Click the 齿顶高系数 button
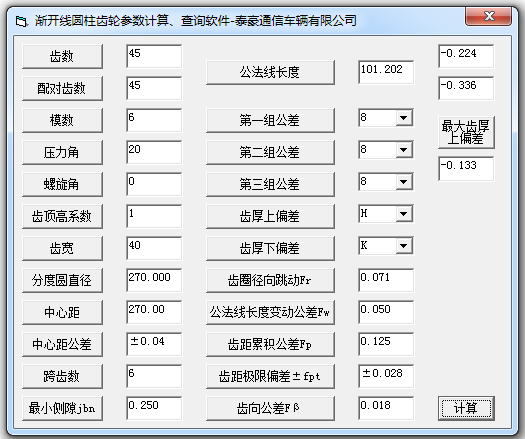 62,217
